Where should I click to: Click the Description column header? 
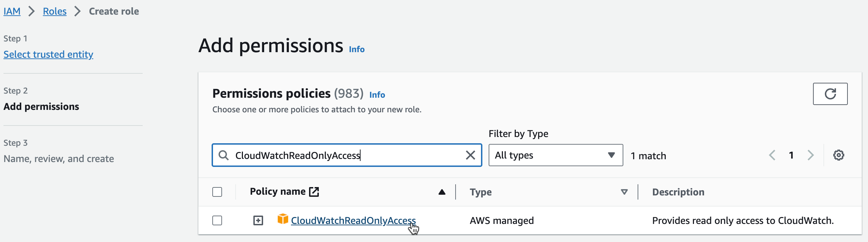tap(678, 192)
